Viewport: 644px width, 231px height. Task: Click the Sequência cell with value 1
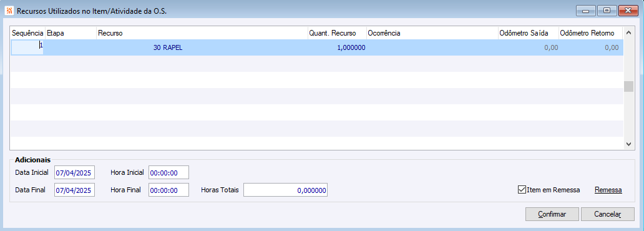tap(27, 47)
